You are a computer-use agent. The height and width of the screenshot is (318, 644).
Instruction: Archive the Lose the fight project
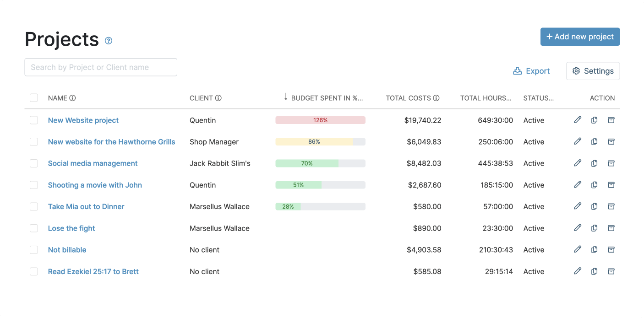pos(611,228)
